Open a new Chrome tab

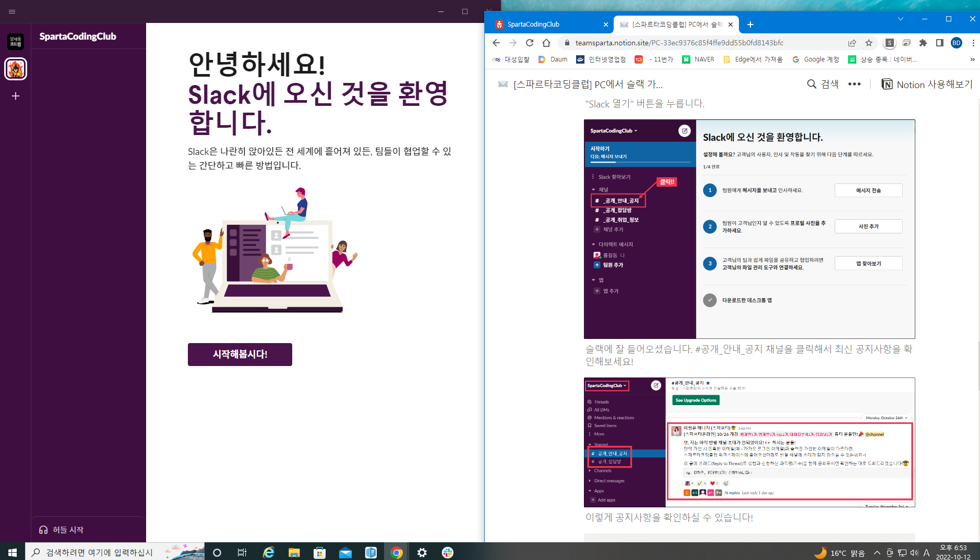(x=750, y=25)
